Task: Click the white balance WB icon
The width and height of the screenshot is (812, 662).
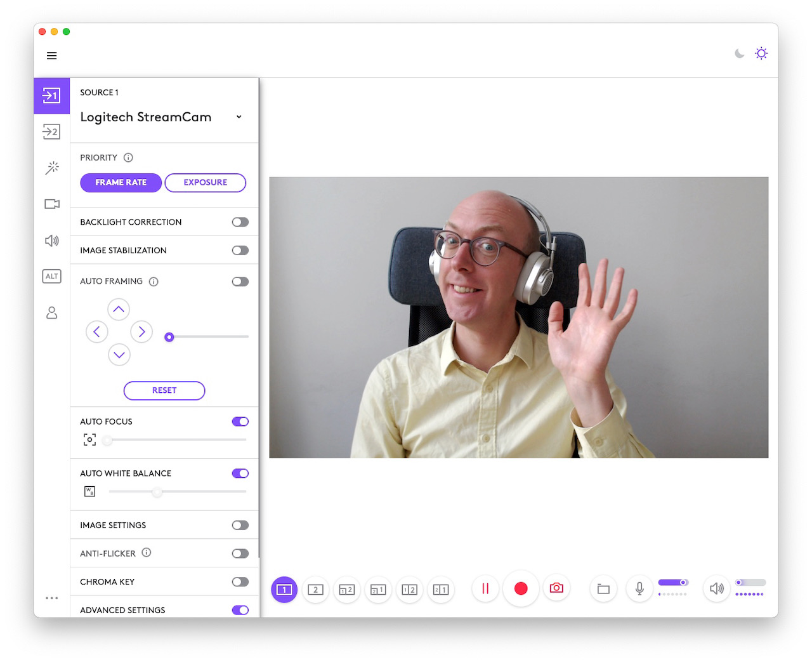Action: [89, 492]
